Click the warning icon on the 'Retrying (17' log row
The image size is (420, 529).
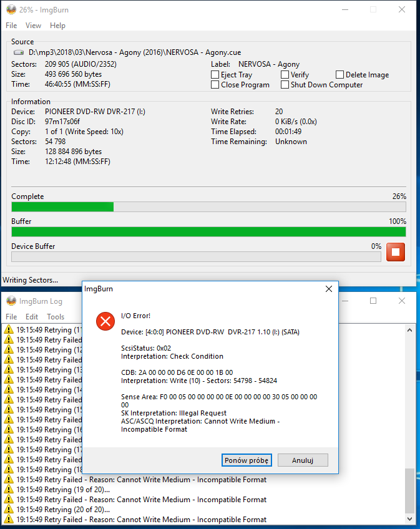(9, 449)
